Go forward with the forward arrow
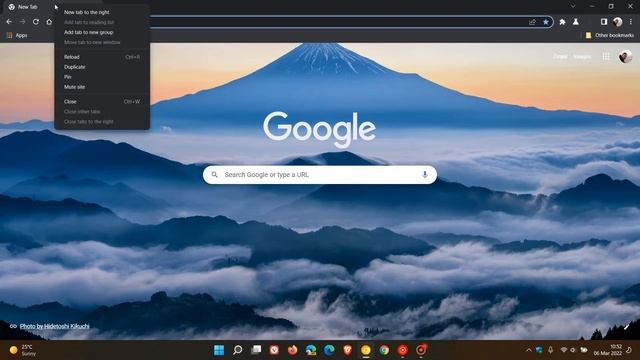This screenshot has height=360, width=640. click(22, 22)
